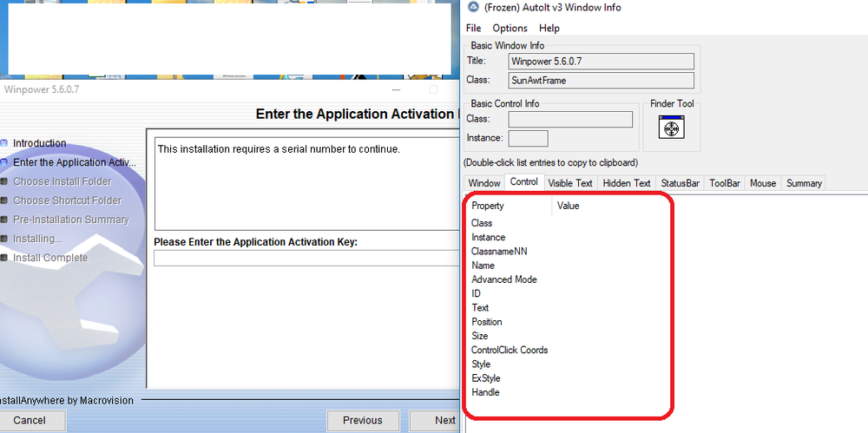The image size is (868, 433).
Task: Click the Installing... step in sidebar
Action: (x=37, y=239)
